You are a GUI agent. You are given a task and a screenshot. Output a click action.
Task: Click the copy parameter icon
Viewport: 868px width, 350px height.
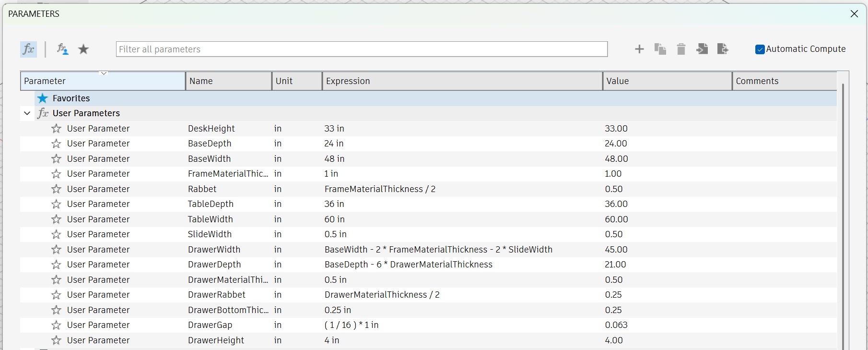(x=660, y=49)
